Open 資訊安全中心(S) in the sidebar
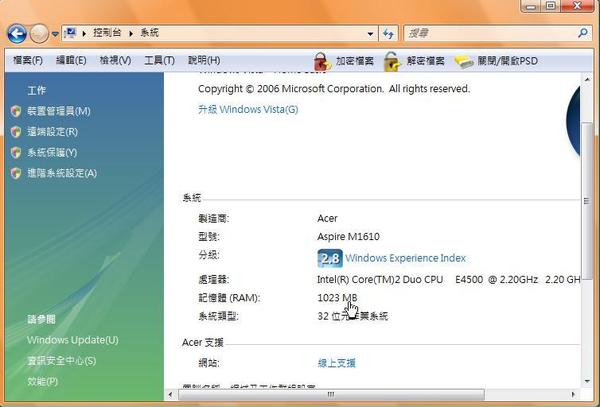 click(62, 361)
